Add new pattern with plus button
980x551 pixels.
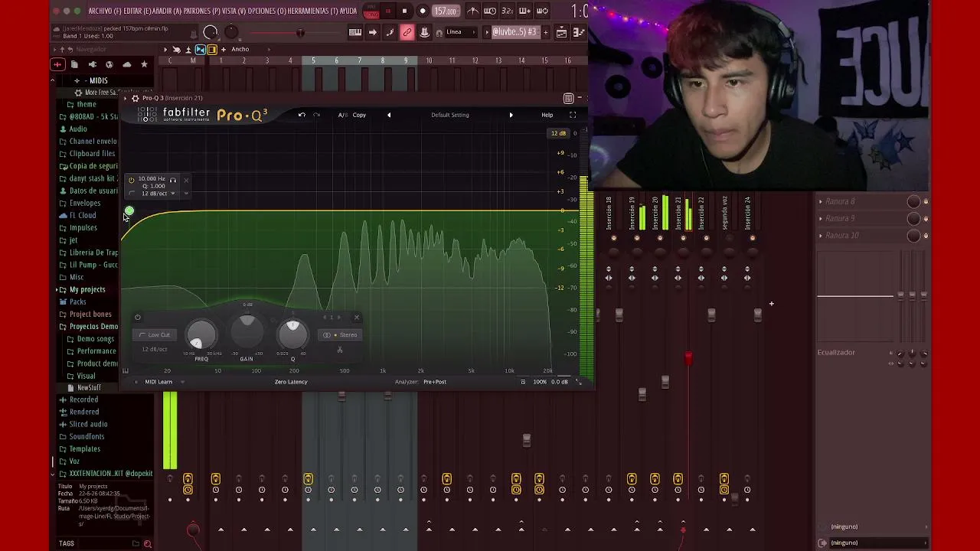pyautogui.click(x=545, y=32)
